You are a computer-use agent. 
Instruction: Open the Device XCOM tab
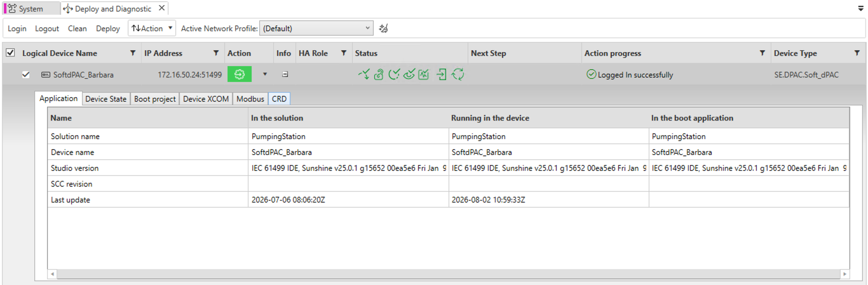click(206, 99)
